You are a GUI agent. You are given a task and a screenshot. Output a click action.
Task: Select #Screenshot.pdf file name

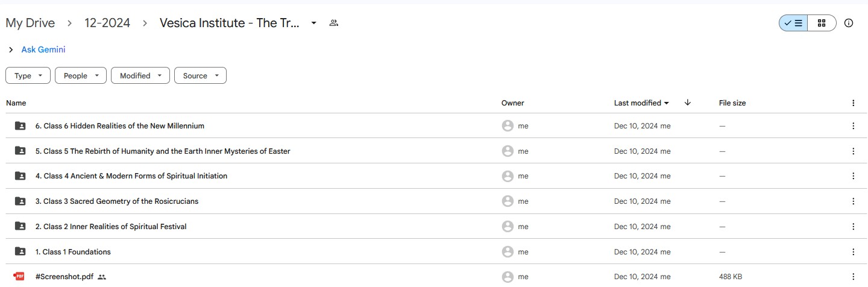coord(64,277)
